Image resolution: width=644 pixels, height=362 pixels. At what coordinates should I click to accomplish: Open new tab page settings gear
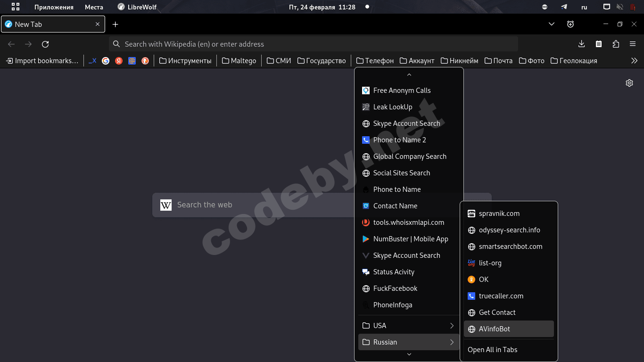click(x=629, y=83)
